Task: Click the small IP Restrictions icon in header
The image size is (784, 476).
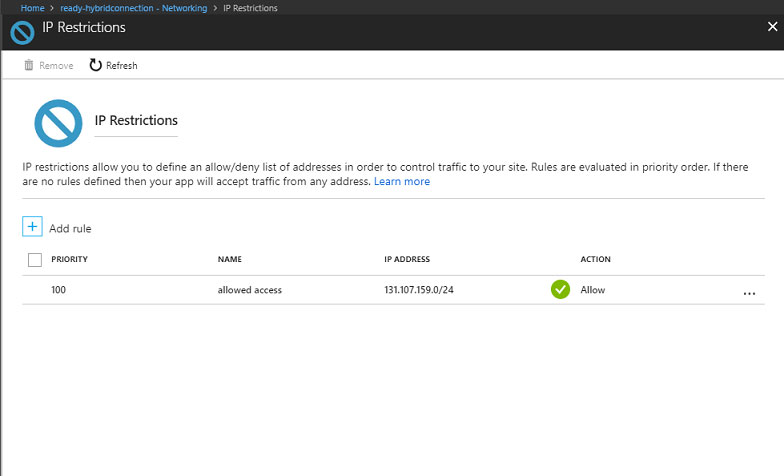Action: (22, 33)
